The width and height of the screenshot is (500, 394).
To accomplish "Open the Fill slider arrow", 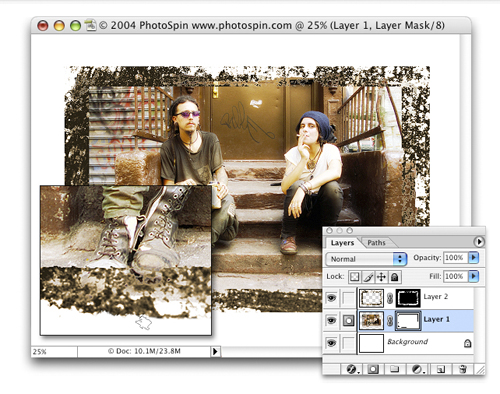I will coord(474,276).
